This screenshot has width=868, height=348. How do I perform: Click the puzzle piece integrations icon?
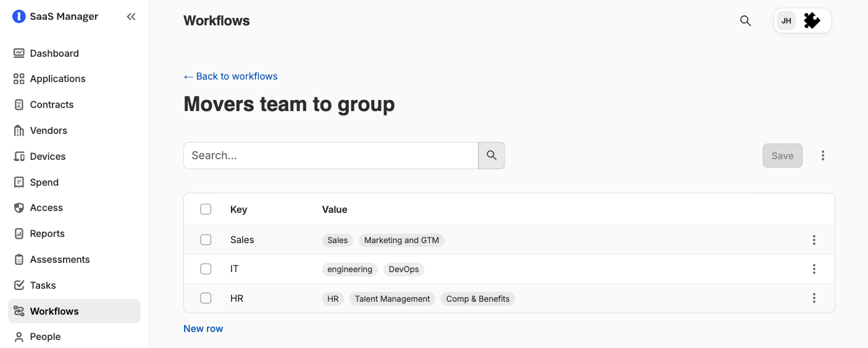coord(812,21)
